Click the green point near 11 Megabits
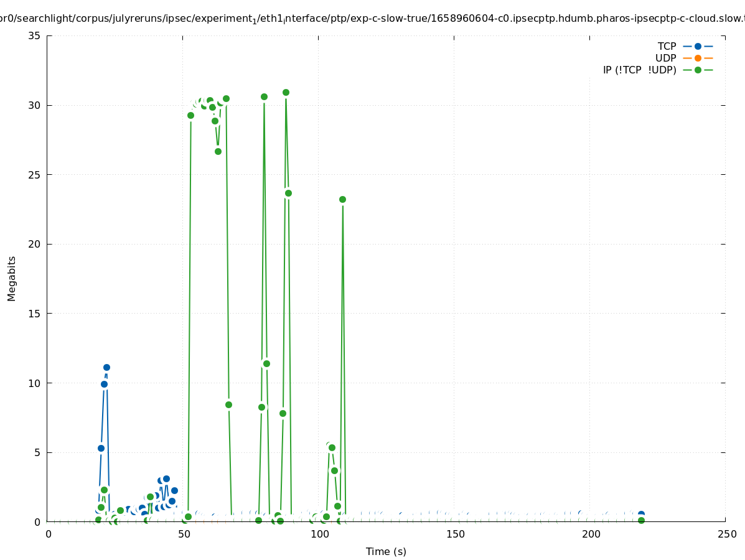 (x=266, y=363)
